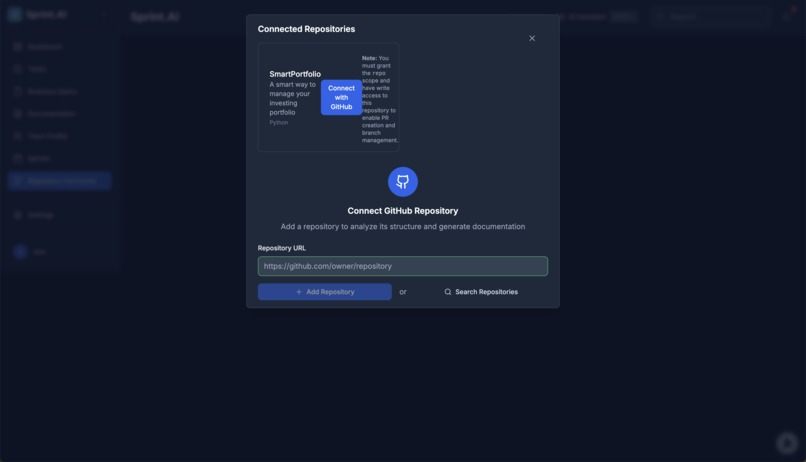Open Search Repositories
Viewport: 806px width, 462px height.
pos(481,292)
